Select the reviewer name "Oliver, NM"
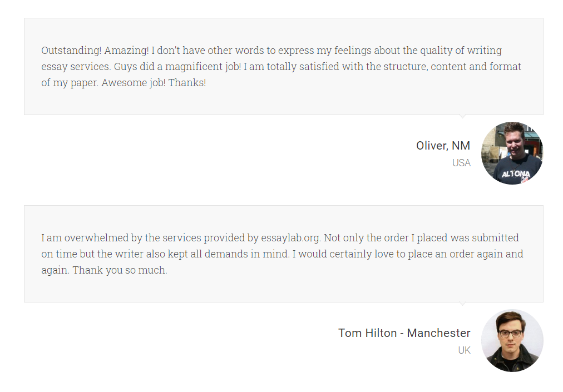Screen dimensions: 563x392 [x=443, y=146]
